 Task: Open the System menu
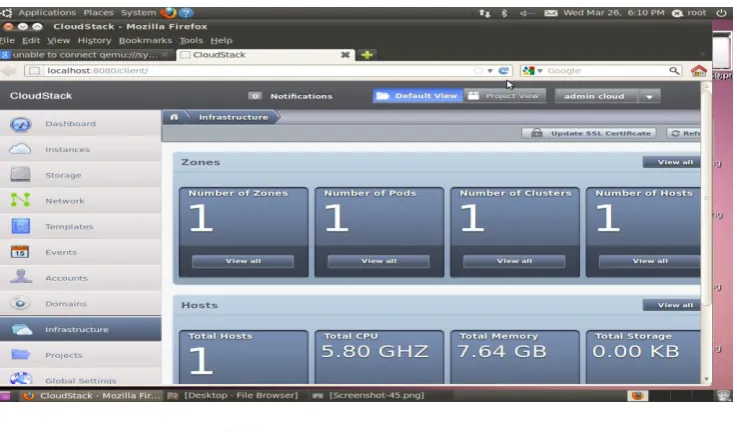pyautogui.click(x=138, y=13)
